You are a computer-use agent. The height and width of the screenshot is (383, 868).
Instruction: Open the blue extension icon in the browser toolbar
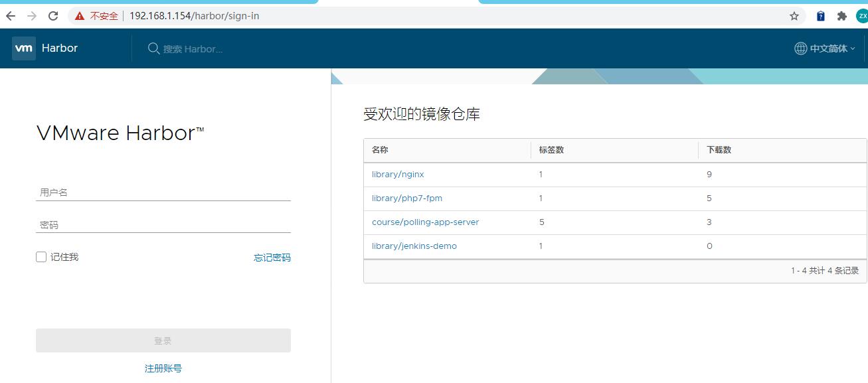pos(821,16)
